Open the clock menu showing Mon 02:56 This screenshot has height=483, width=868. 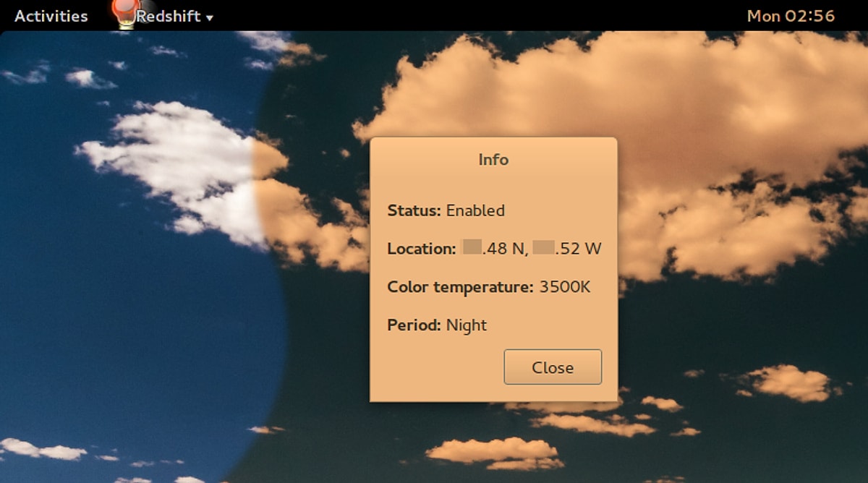792,15
